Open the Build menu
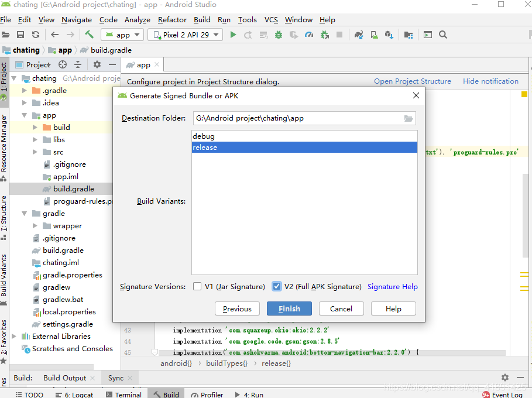The height and width of the screenshot is (398, 532). pyautogui.click(x=202, y=20)
